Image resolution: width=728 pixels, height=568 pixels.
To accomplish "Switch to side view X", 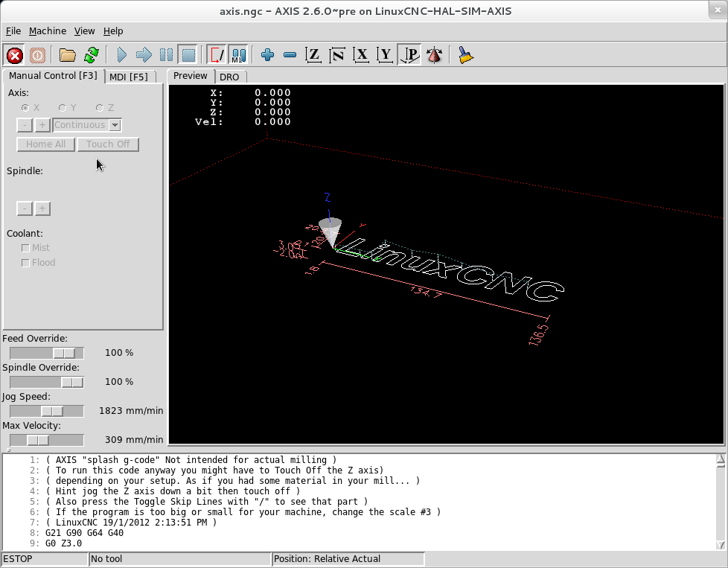I will [361, 55].
